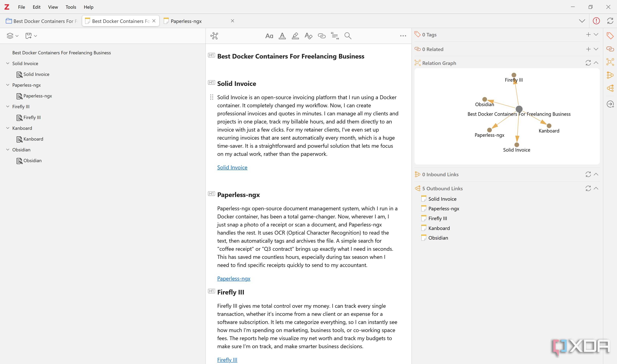Click the Solid Invoice paragraph drag handle

(211, 97)
